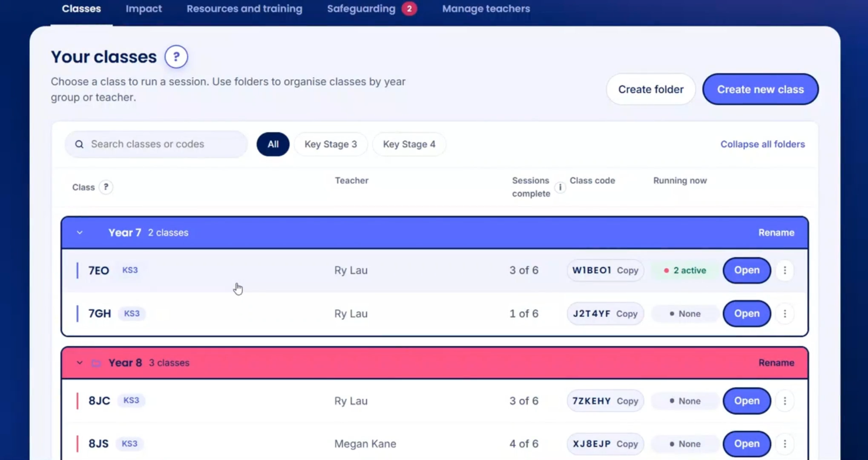
Task: Open the more options menu for 7GH
Action: (784, 314)
